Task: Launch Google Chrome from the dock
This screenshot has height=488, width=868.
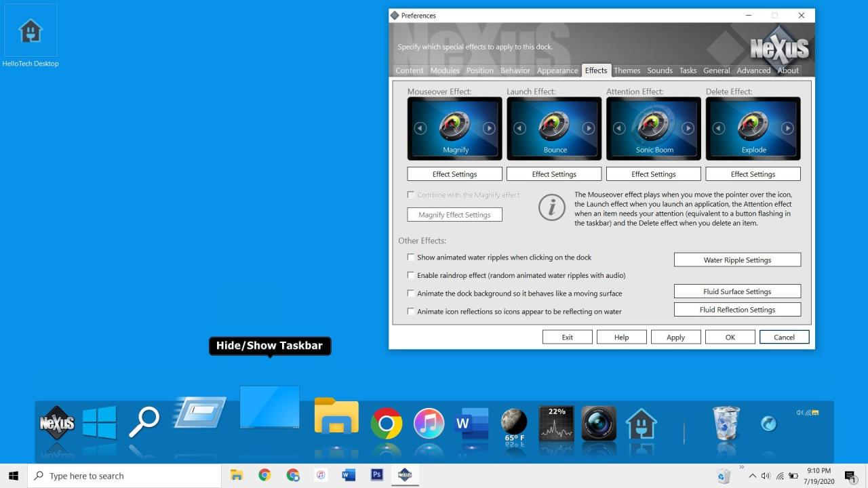Action: [x=387, y=424]
